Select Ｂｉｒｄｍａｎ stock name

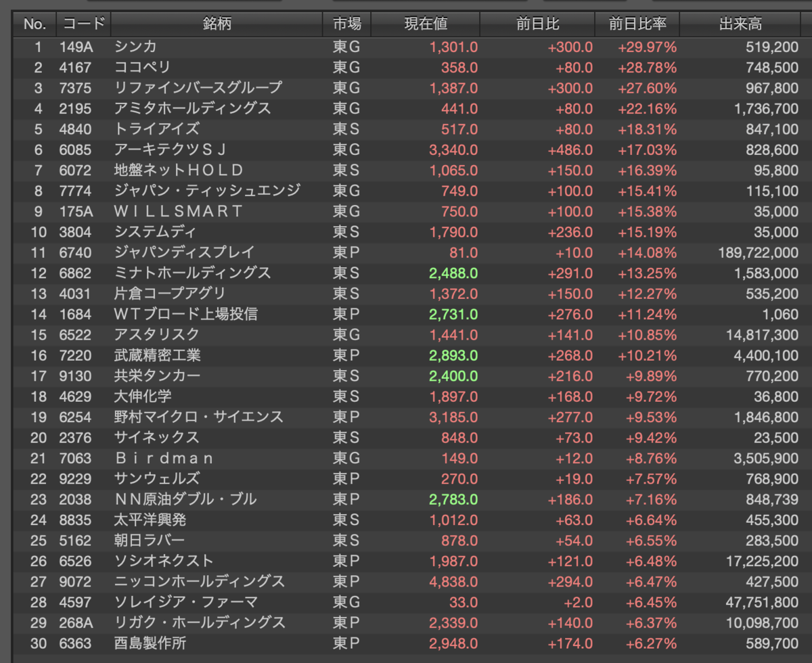click(164, 458)
